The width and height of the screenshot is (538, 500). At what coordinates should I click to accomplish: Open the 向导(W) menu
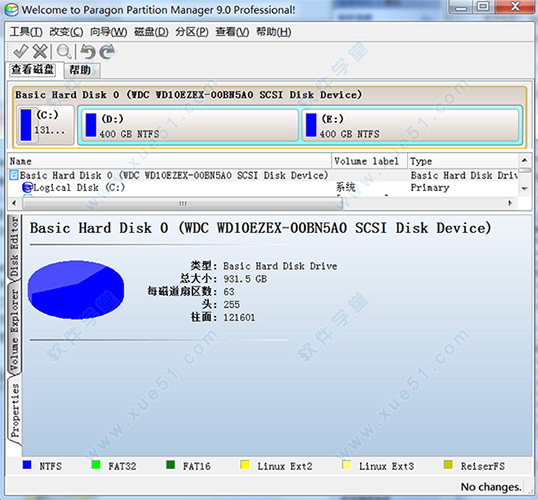click(x=108, y=32)
